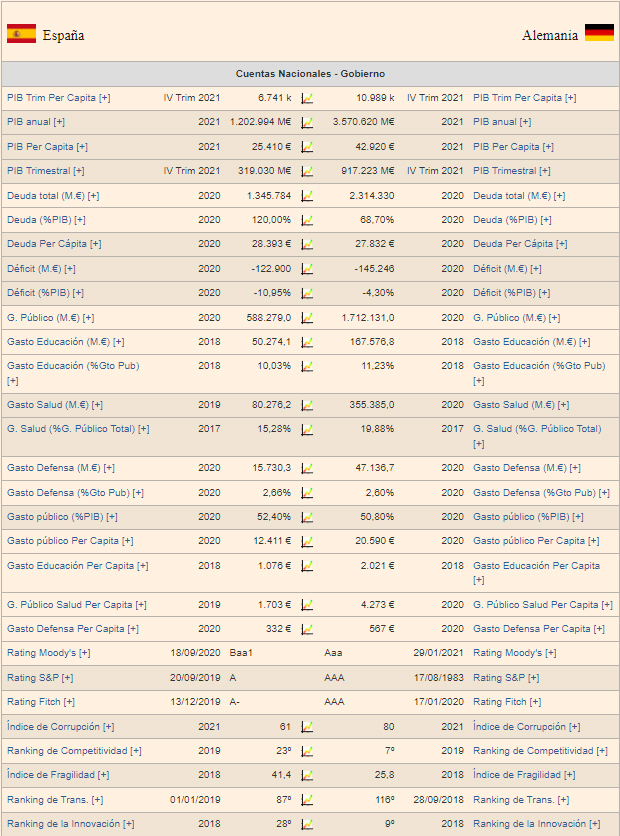Open chart icon for Gasto Salud (M.€)
The image size is (620, 836).
(307, 405)
